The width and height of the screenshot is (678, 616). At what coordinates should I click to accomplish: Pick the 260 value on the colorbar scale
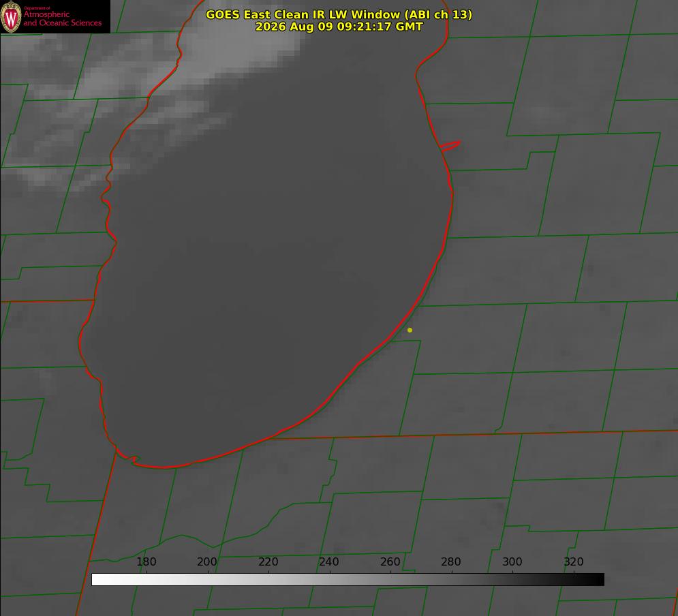coord(390,561)
